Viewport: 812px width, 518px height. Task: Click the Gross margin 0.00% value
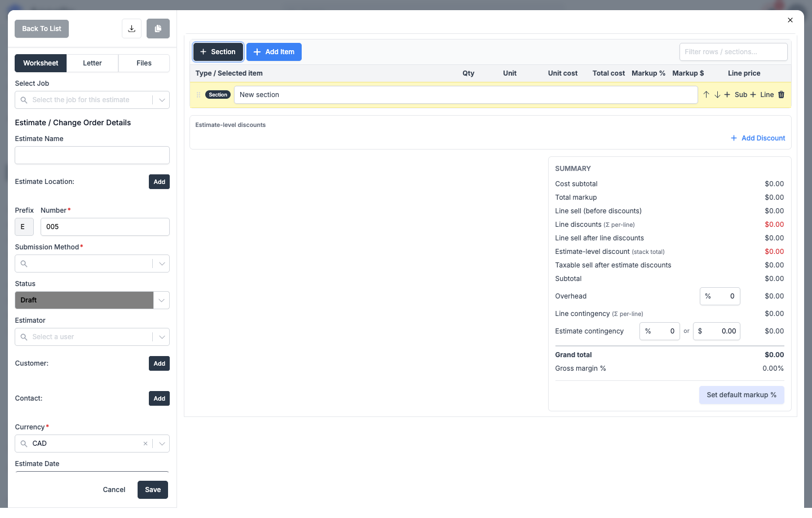pos(773,368)
